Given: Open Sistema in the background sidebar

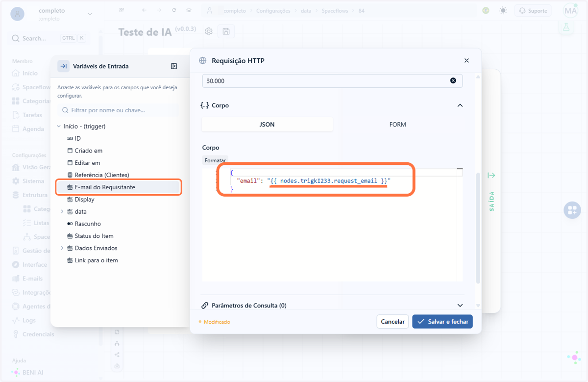Looking at the screenshot, I should [x=33, y=181].
